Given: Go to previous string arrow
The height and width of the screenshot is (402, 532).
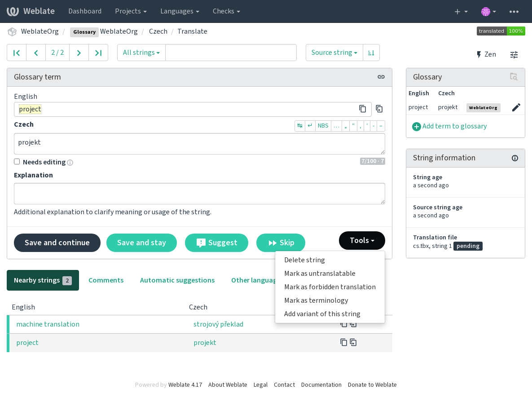Looking at the screenshot, I should (x=36, y=53).
